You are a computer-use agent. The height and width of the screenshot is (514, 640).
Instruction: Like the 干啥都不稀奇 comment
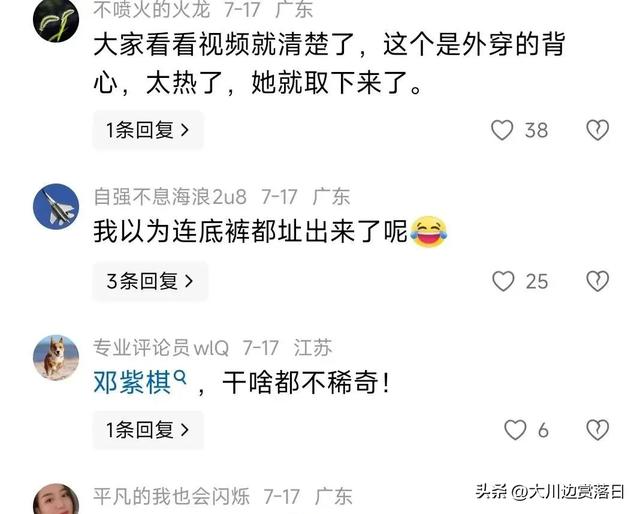click(515, 430)
